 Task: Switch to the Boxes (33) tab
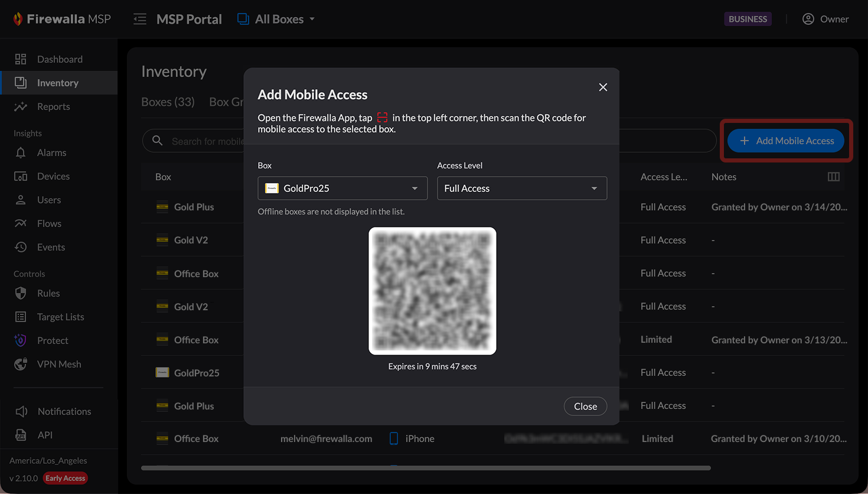[x=168, y=102]
